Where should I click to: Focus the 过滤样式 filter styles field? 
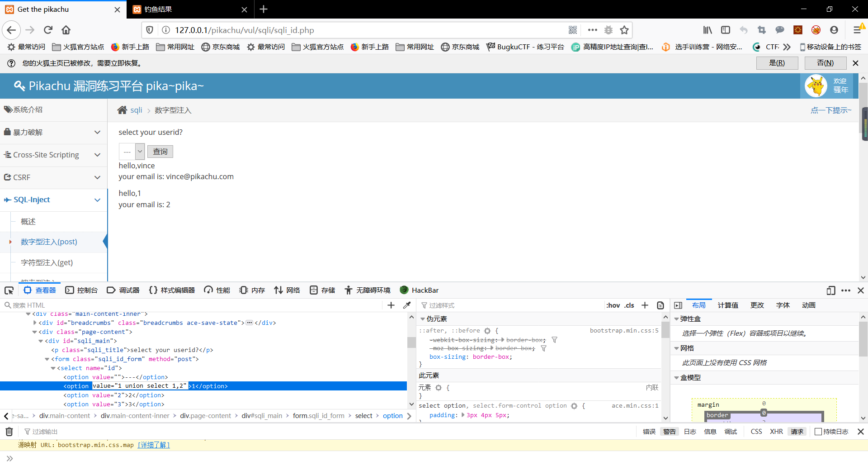click(511, 305)
